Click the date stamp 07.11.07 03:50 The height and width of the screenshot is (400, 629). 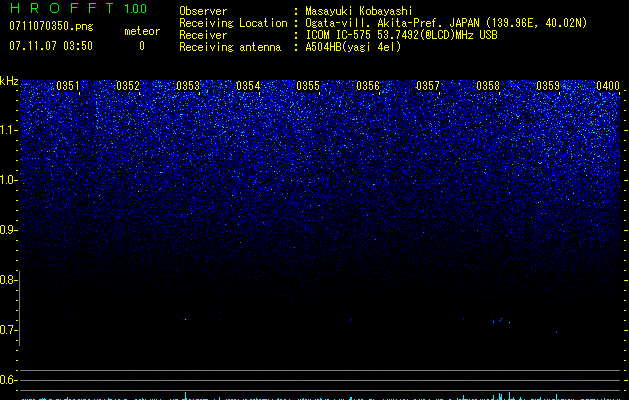(51, 46)
